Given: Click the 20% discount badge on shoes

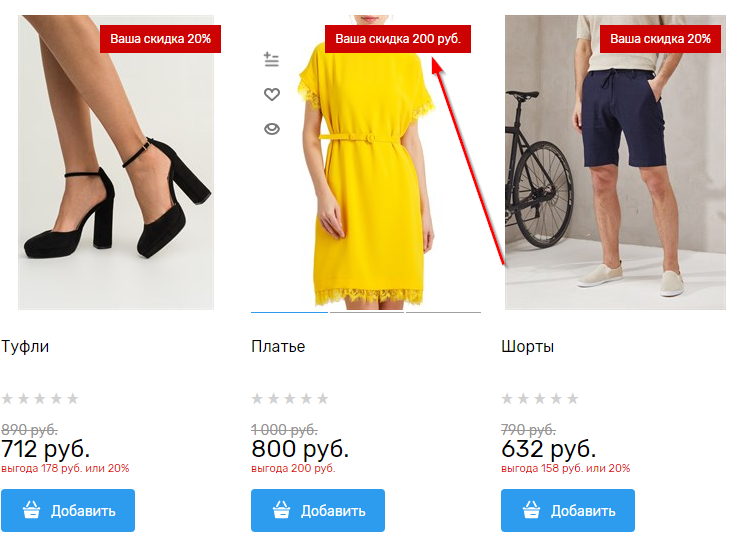Looking at the screenshot, I should click(160, 39).
